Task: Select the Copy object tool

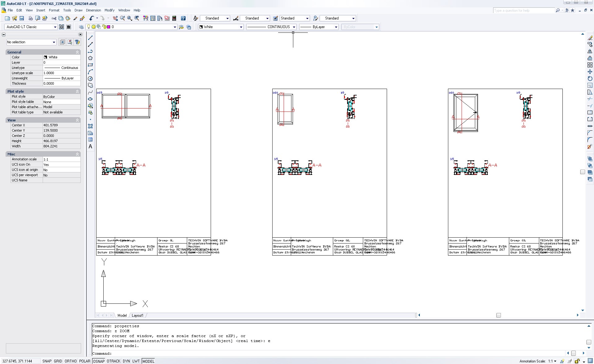Action: [590, 44]
